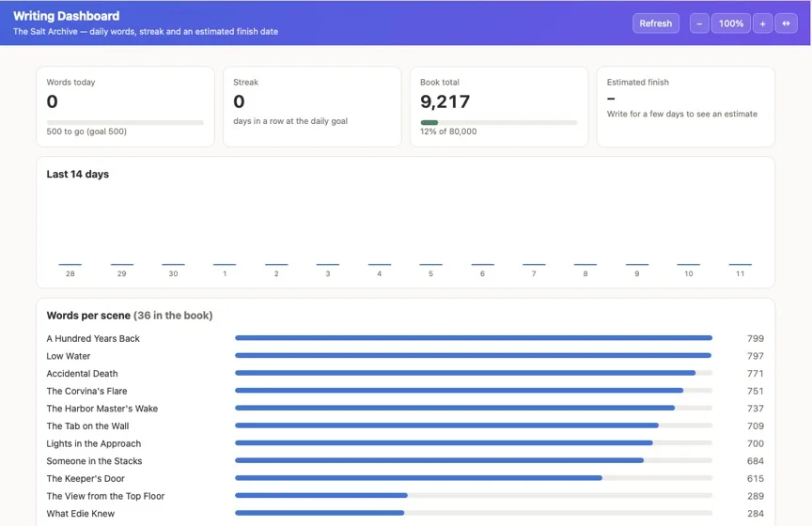Screen dimensions: 812x526
Task: Click 'Write for a few days' hint text
Action: pos(682,114)
